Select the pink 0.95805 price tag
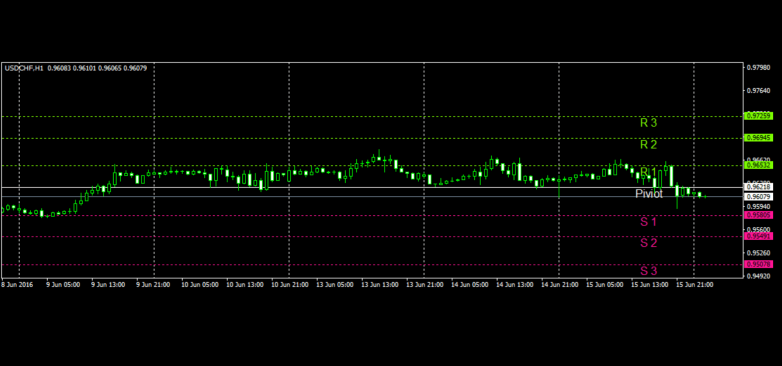This screenshot has width=782, height=366. pos(759,215)
